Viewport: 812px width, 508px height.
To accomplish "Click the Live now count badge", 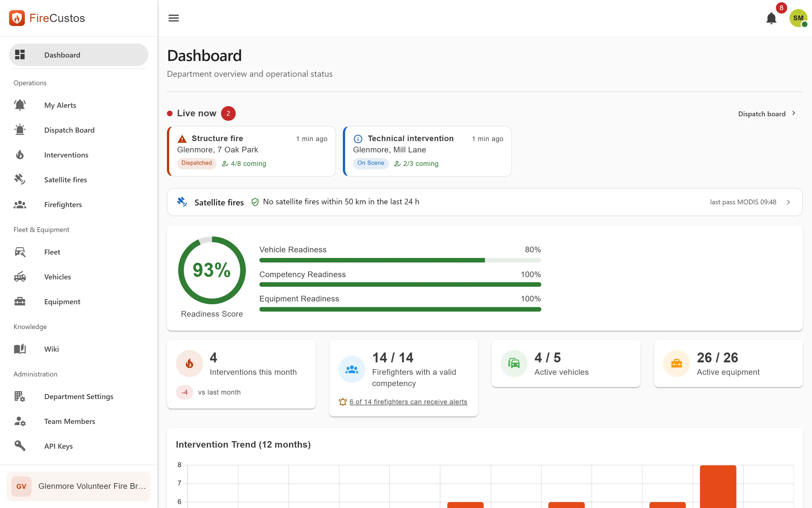I will tap(228, 113).
